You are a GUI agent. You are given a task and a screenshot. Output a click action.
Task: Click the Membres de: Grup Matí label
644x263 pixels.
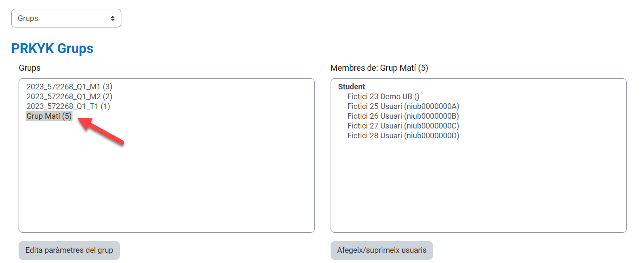point(379,68)
